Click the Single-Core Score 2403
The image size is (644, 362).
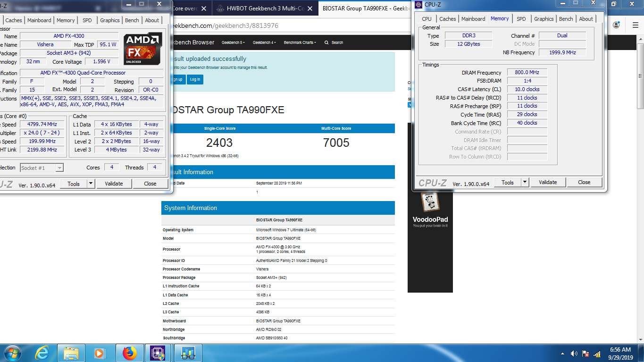[x=219, y=143]
